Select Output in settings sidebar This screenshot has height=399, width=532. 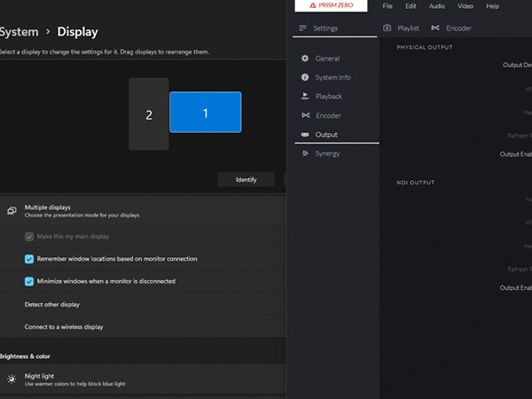coord(326,135)
